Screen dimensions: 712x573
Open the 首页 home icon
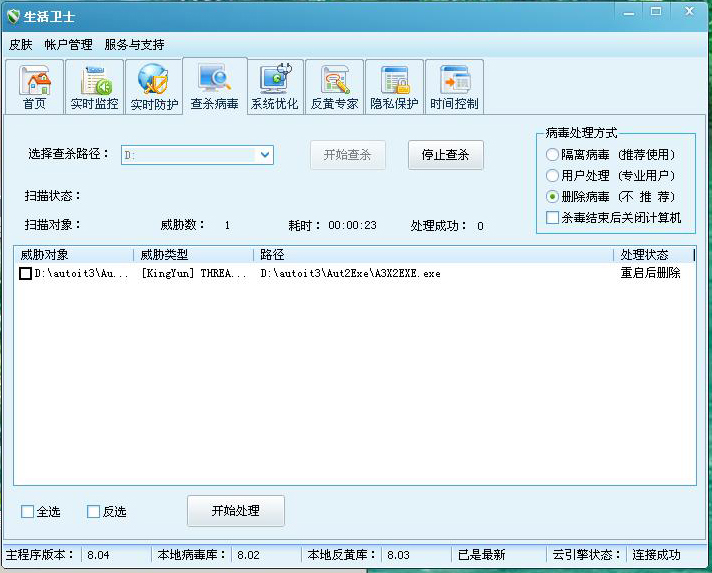(34, 87)
